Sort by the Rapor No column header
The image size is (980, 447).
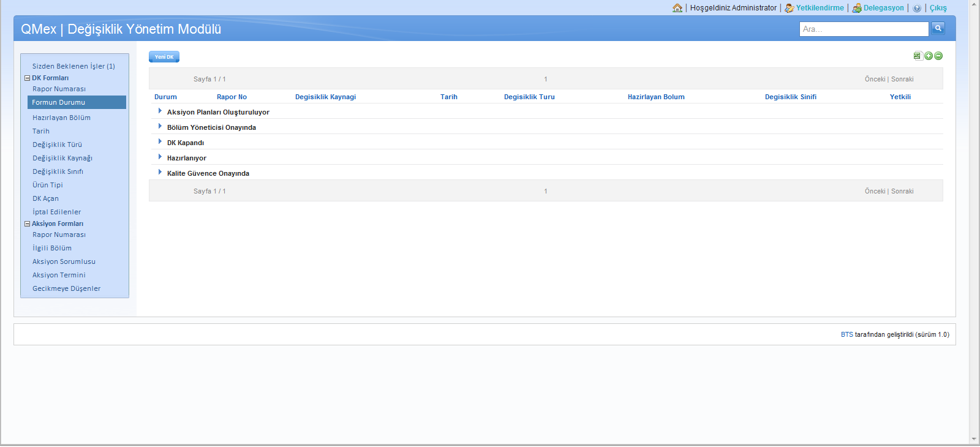click(232, 97)
